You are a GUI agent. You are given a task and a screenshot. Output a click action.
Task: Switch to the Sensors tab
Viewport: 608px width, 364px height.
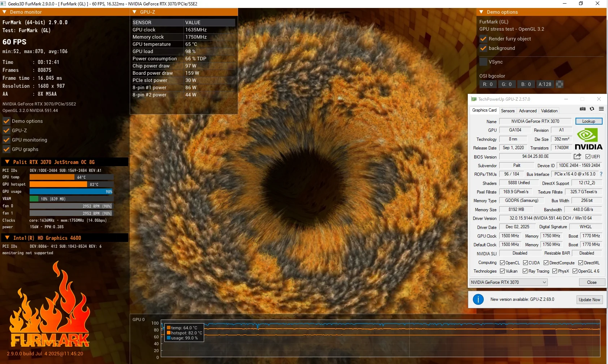[508, 111]
